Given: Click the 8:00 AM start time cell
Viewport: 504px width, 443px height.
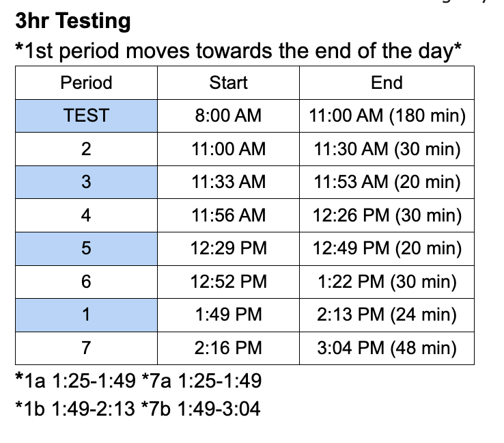Looking at the screenshot, I should pos(228,116).
